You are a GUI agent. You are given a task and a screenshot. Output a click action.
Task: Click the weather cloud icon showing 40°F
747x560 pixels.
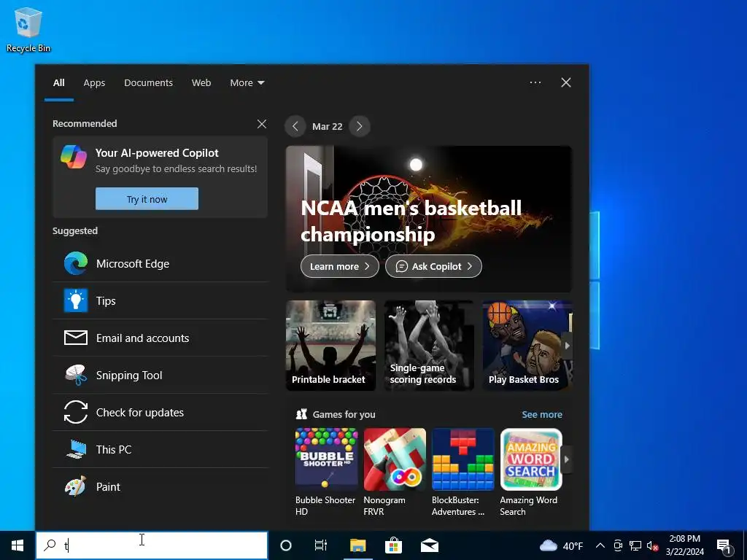pyautogui.click(x=549, y=545)
